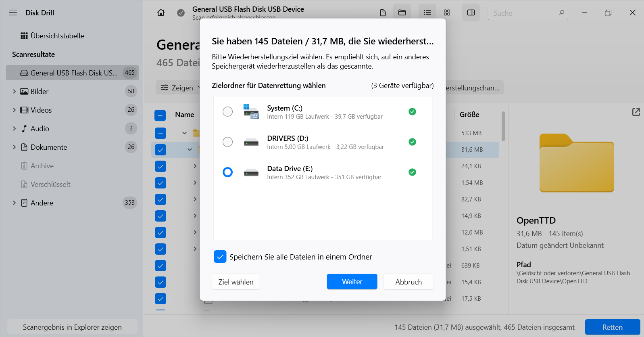Click the 82,7 KB size cell
This screenshot has height=337, width=644.
[x=471, y=199]
